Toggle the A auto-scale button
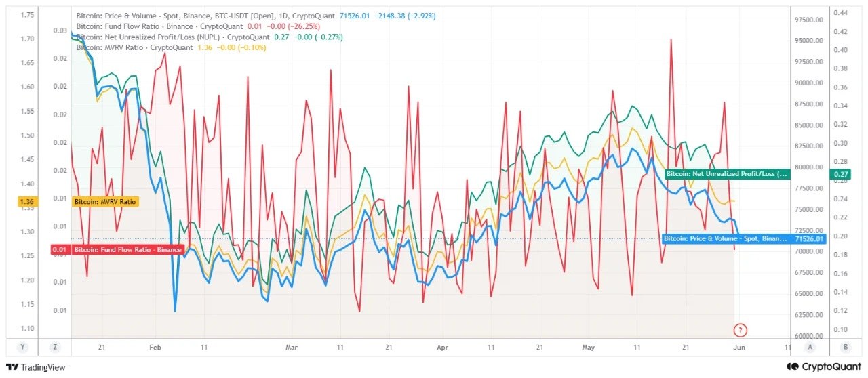This screenshot has width=868, height=378. 810,347
